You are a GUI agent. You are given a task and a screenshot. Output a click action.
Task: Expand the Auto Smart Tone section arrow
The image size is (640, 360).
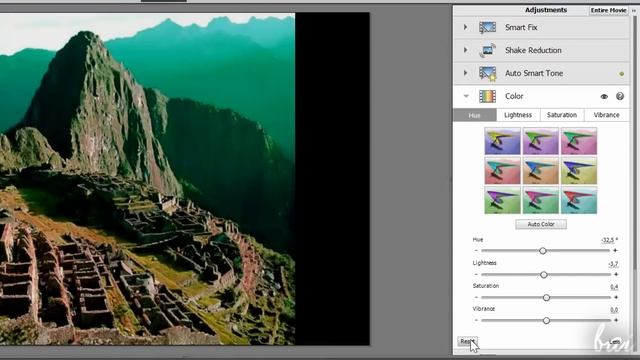(x=466, y=73)
